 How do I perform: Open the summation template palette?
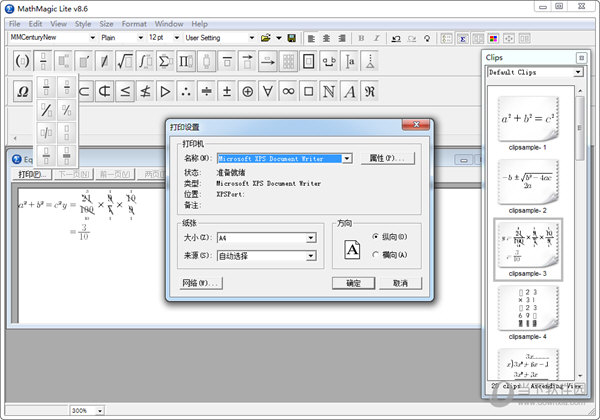[165, 61]
